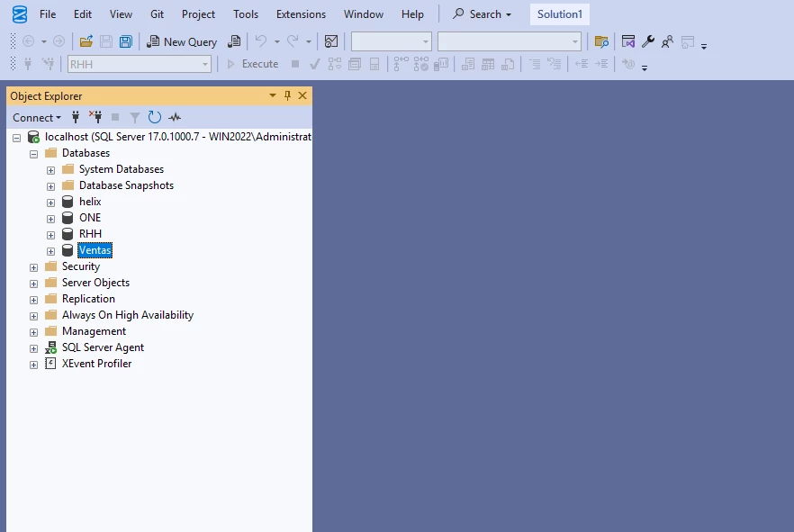Click the Increase Indent icon
794x532 pixels.
(x=601, y=64)
